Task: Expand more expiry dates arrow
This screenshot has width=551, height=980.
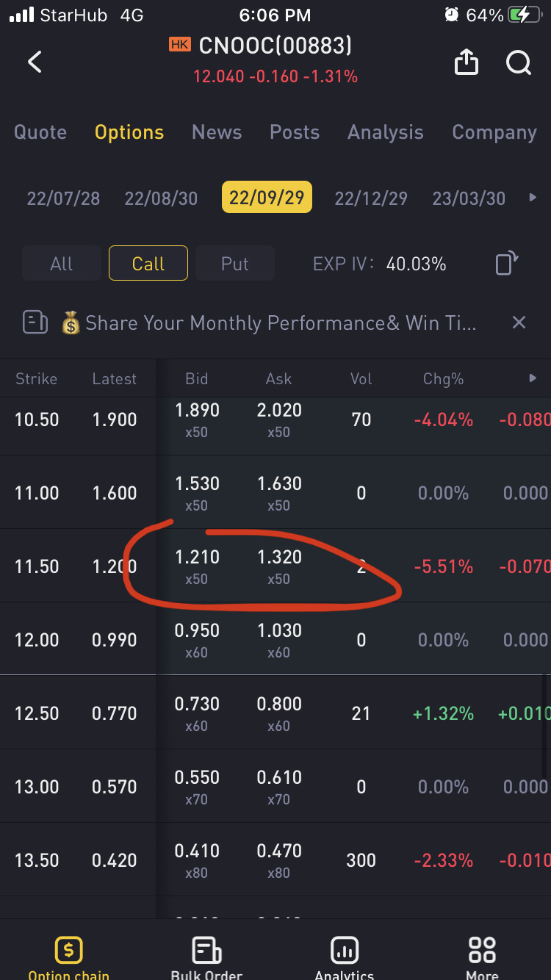Action: 533,198
